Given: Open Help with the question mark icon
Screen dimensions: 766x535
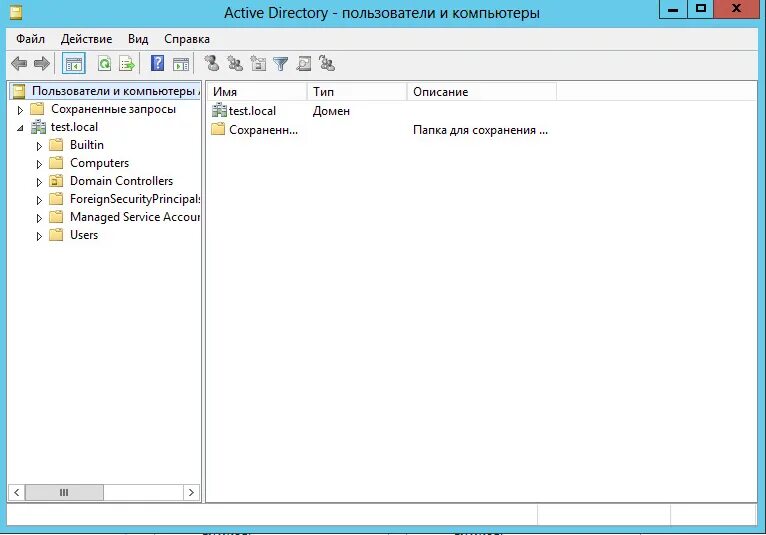Looking at the screenshot, I should click(x=157, y=64).
